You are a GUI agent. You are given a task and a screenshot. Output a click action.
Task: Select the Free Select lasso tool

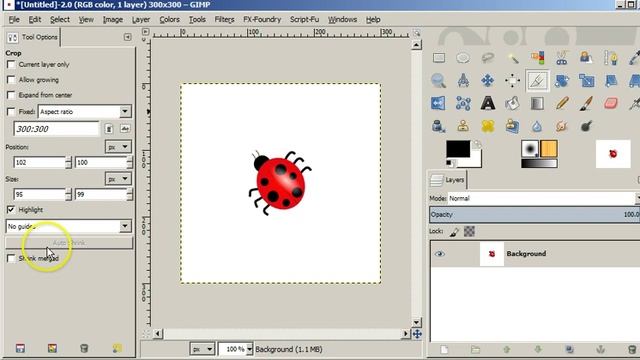pos(488,58)
